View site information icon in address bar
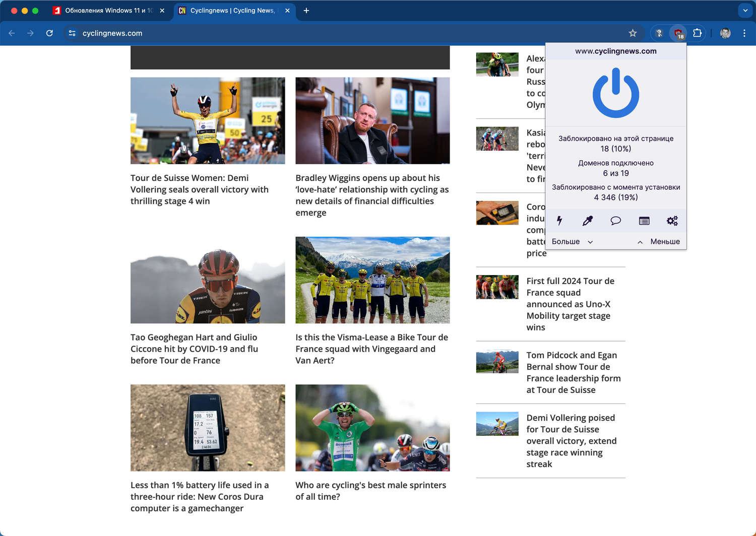The width and height of the screenshot is (756, 536). (72, 33)
